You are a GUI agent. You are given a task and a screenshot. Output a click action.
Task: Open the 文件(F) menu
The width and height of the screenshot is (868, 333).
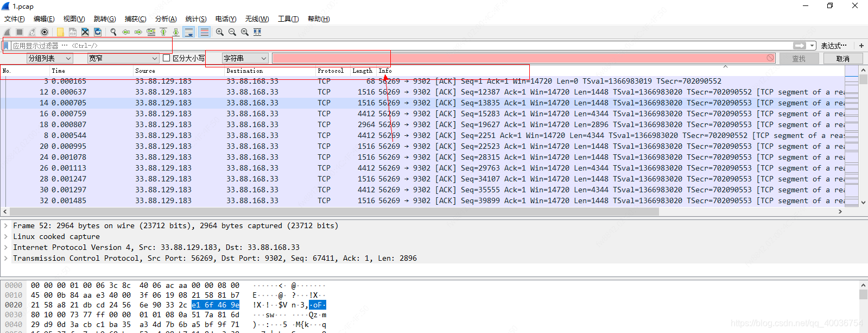(15, 19)
